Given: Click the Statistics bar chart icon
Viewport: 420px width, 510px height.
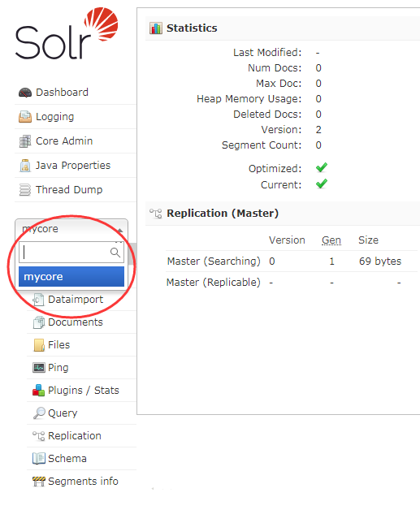Looking at the screenshot, I should coord(156,28).
